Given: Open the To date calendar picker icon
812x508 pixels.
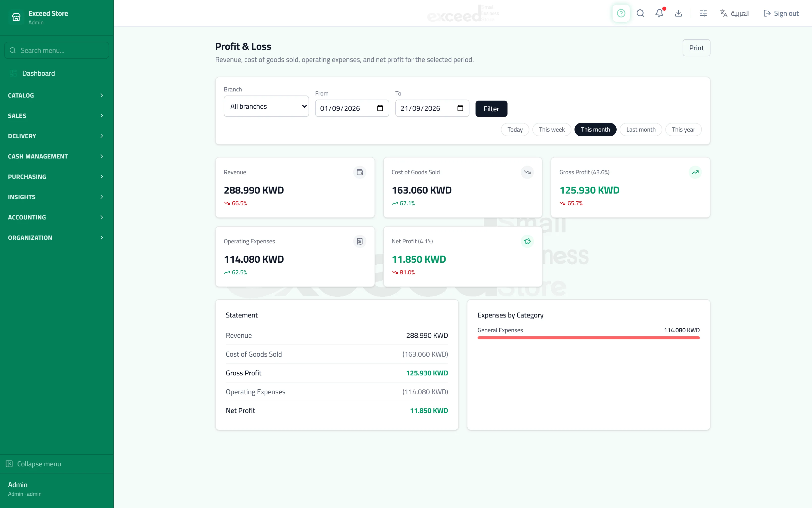Looking at the screenshot, I should [460, 108].
